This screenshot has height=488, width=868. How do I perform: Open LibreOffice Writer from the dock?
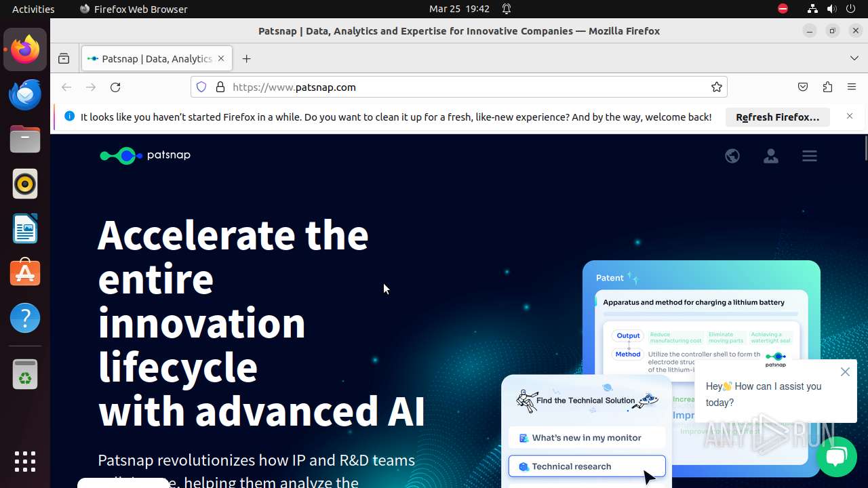tap(25, 228)
